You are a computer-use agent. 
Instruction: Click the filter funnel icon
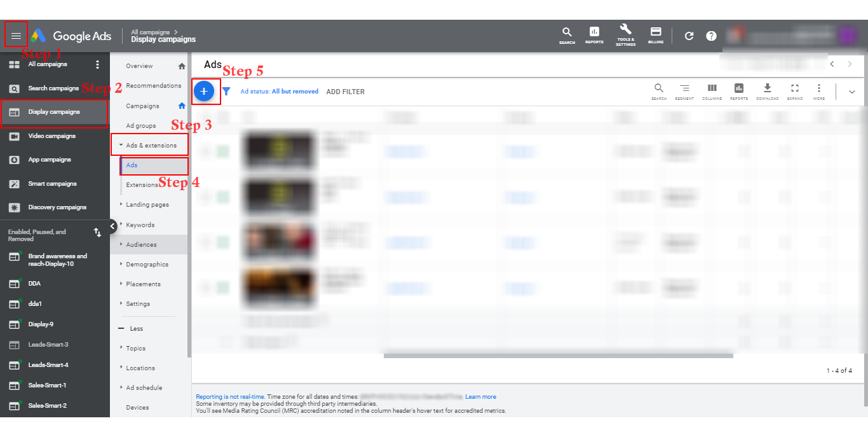(226, 92)
